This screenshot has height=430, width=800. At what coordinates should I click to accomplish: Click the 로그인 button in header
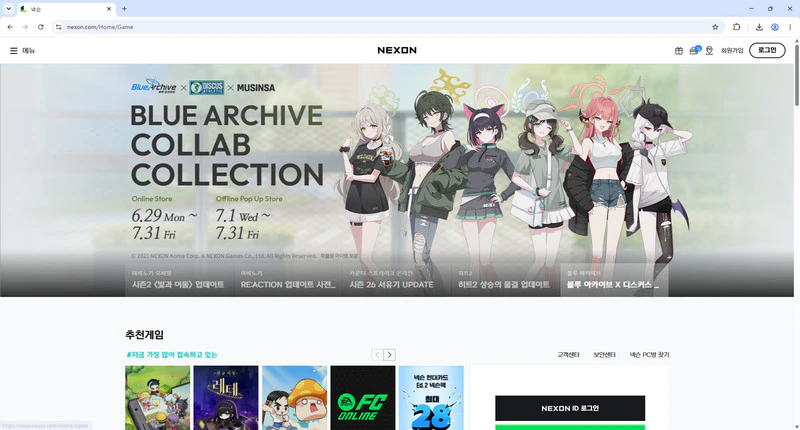(767, 50)
